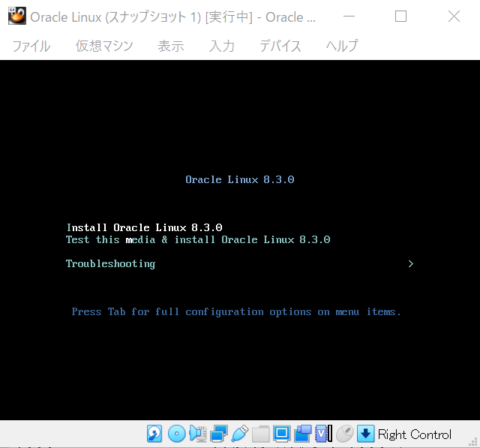The height and width of the screenshot is (448, 480).
Task: Click the Right Control host key label
Action: (415, 434)
